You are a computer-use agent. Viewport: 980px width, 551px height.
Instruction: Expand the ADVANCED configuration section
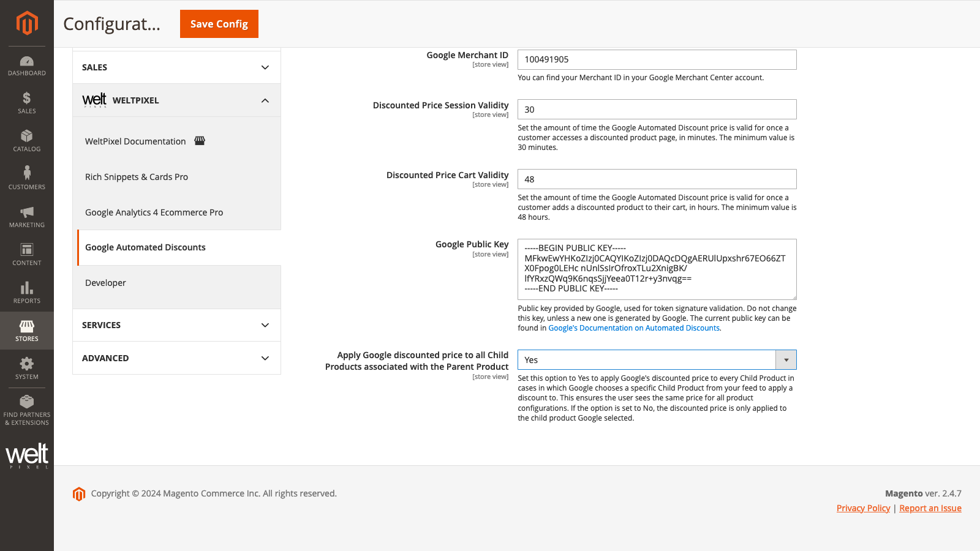pyautogui.click(x=176, y=358)
